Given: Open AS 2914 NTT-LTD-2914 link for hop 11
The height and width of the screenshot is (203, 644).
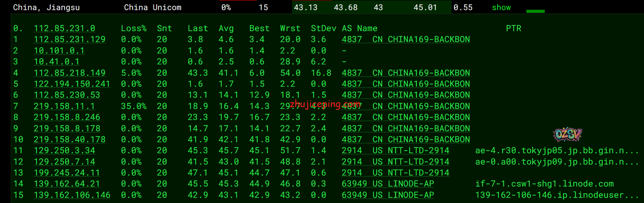Looking at the screenshot, I should pyautogui.click(x=395, y=150).
